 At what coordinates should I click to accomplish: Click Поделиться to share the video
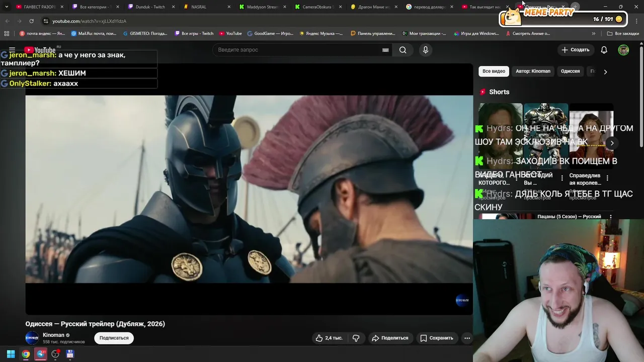[390, 338]
